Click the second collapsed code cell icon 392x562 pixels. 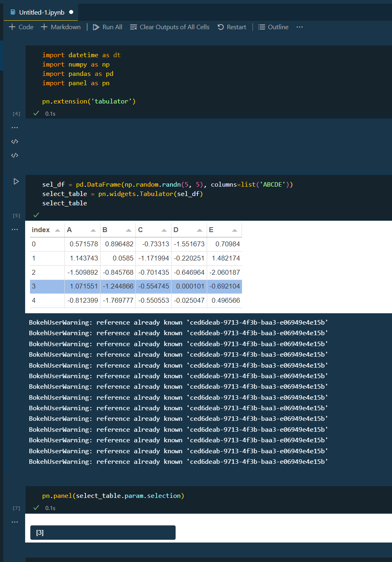coord(15,155)
